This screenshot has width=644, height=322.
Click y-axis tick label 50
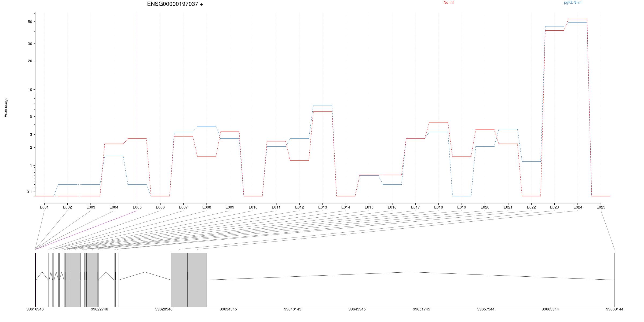(x=30, y=22)
